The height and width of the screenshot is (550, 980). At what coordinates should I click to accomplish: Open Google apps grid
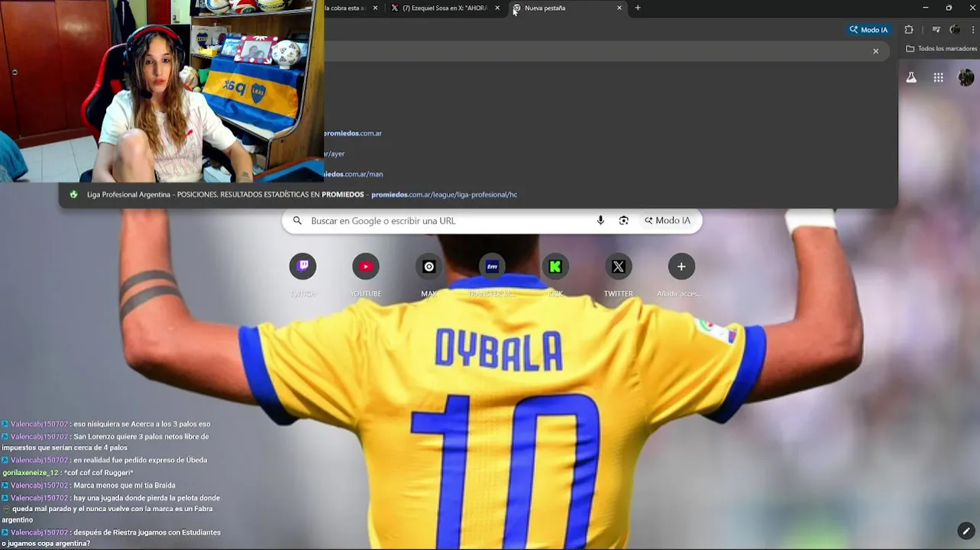(x=938, y=77)
